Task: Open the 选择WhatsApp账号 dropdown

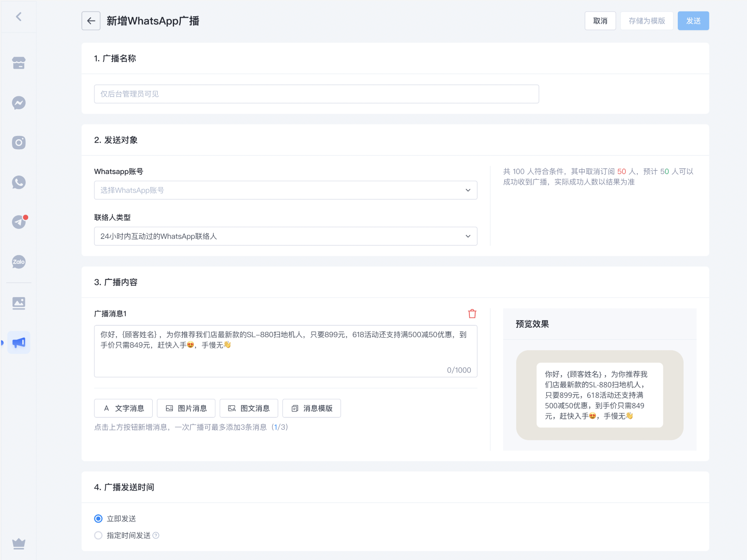Action: pos(286,190)
